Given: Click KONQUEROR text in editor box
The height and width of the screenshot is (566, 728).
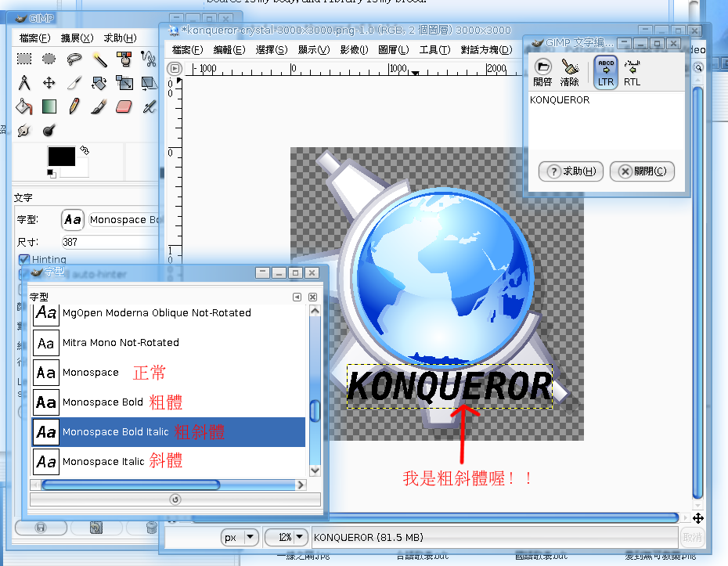Looking at the screenshot, I should coord(560,100).
